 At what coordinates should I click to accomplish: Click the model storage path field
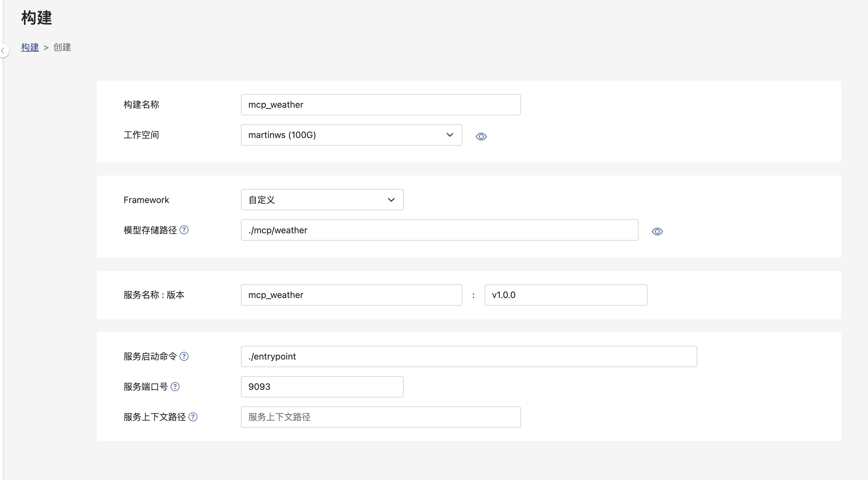(439, 230)
